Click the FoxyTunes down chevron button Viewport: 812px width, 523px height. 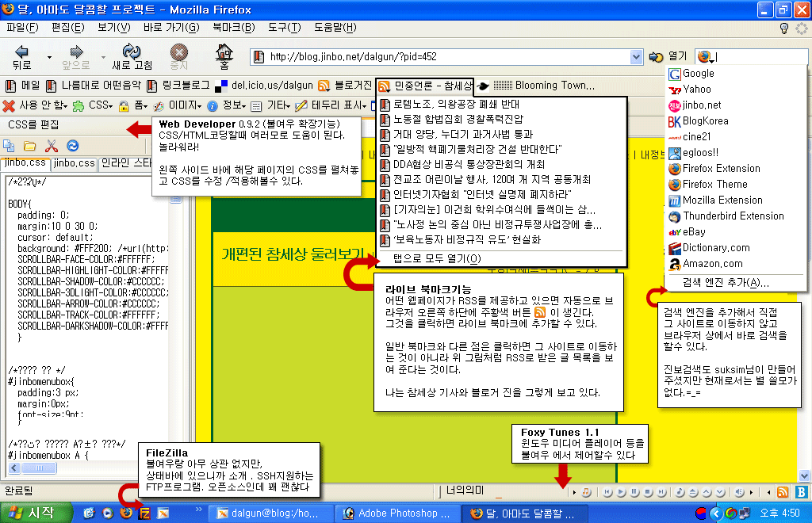[720, 492]
